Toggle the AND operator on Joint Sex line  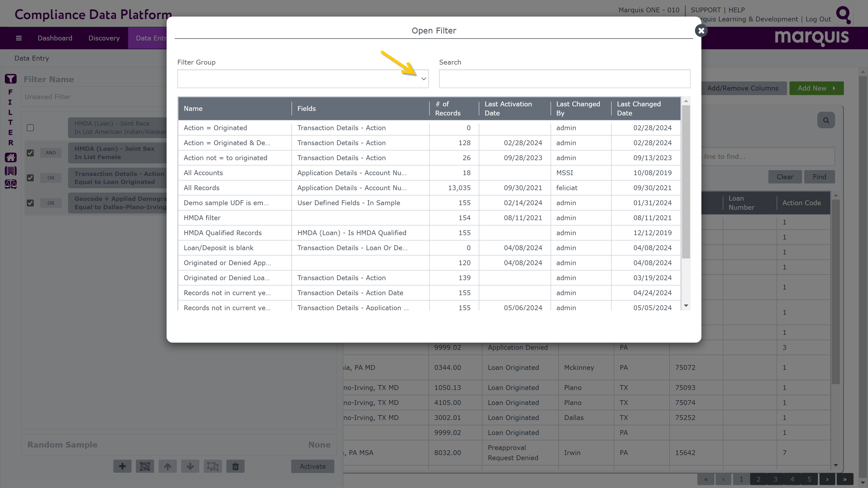pyautogui.click(x=51, y=153)
